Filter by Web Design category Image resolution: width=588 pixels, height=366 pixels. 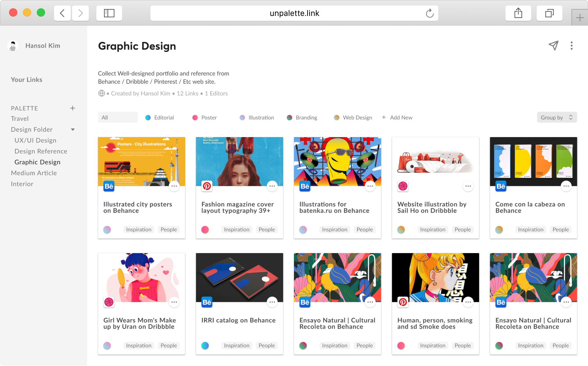click(x=353, y=117)
